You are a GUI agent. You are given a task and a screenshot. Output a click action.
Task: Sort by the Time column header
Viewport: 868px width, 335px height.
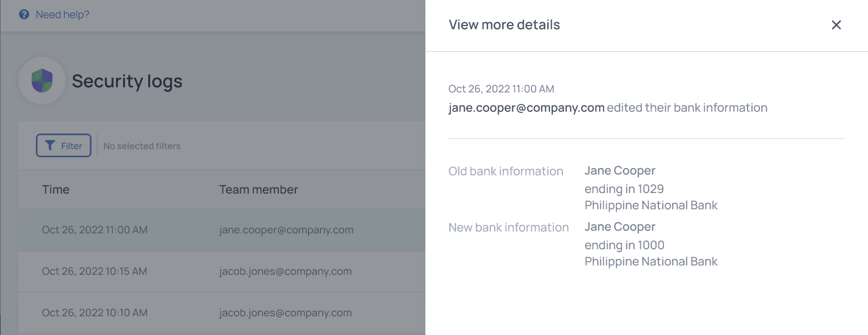(x=56, y=190)
